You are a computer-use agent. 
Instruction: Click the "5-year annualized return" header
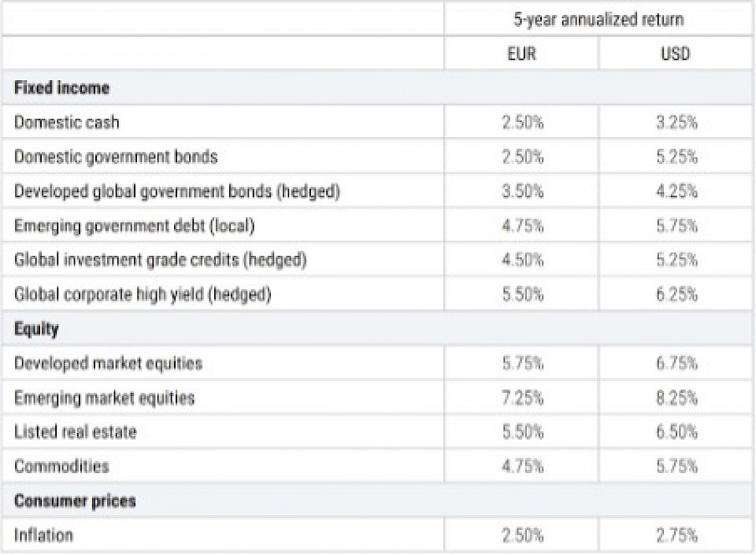click(598, 18)
